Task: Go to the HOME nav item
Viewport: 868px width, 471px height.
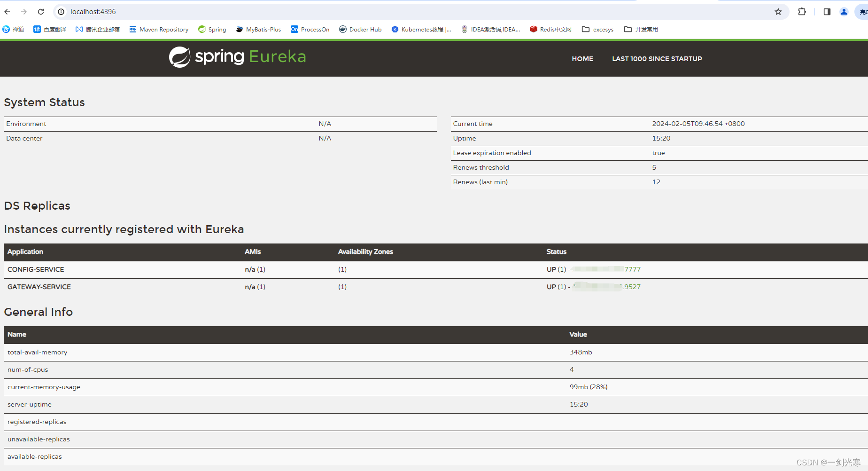Action: pos(582,59)
